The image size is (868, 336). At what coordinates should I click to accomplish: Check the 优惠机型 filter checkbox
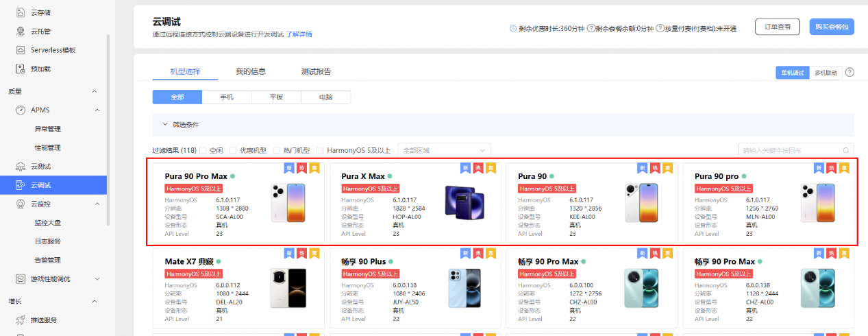pos(233,150)
